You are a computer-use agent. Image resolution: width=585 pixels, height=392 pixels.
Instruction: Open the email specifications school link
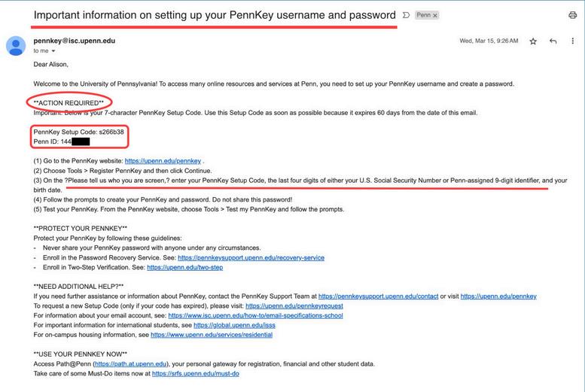257,316
